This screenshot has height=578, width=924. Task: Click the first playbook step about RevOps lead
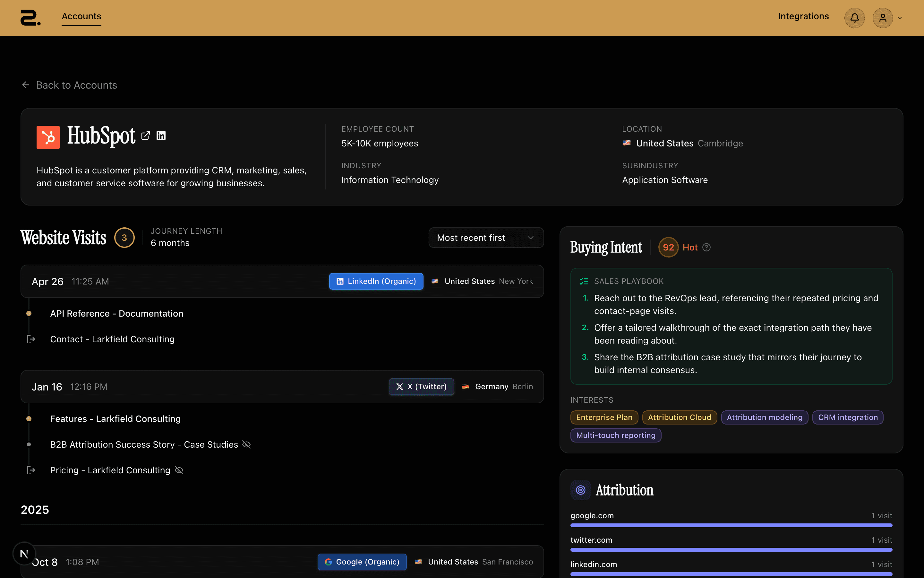[736, 305]
